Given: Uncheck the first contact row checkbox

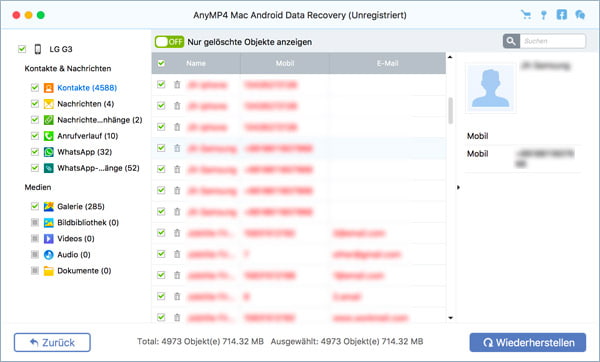Looking at the screenshot, I should pos(161,84).
